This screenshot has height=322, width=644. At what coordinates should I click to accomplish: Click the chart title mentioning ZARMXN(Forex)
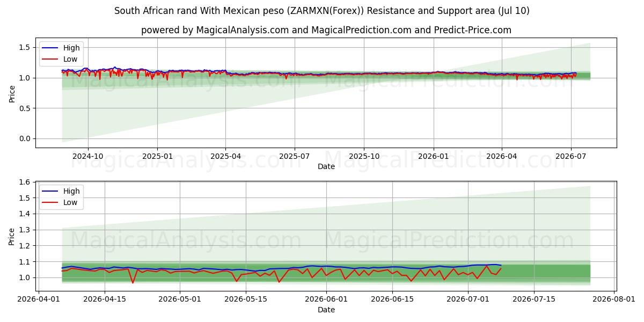coord(322,11)
